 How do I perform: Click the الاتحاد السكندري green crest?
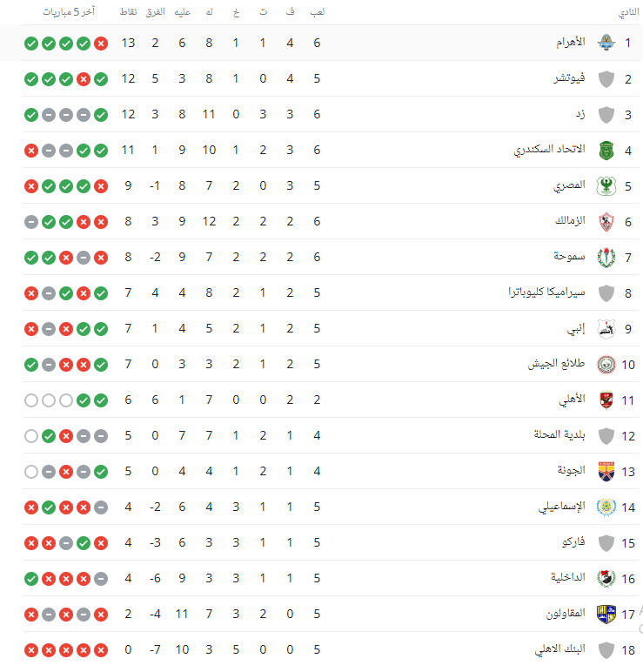[605, 150]
